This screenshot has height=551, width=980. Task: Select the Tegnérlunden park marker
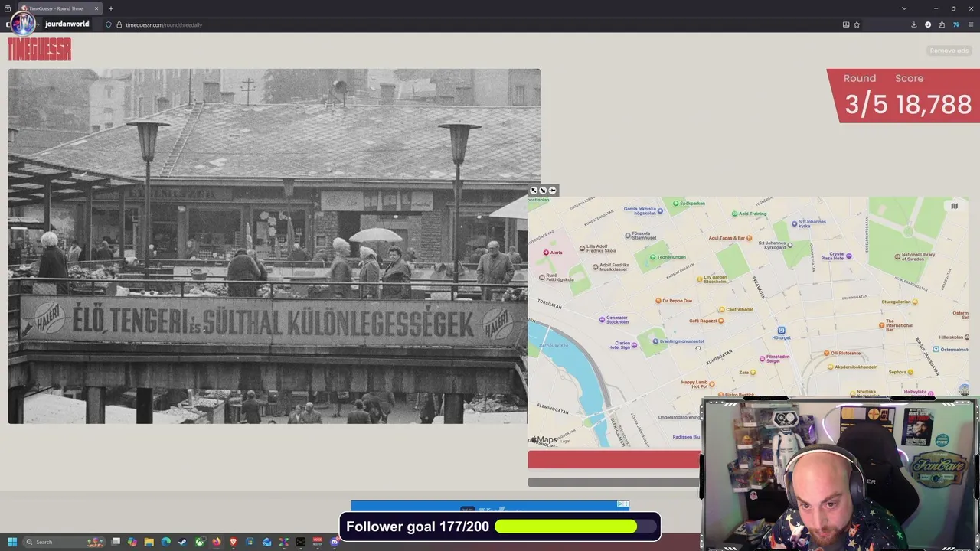click(x=652, y=257)
